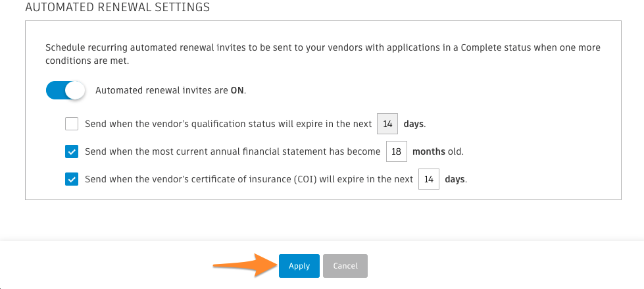Image resolution: width=644 pixels, height=289 pixels.
Task: Uncheck the certificate of insurance checkbox
Action: (72, 179)
